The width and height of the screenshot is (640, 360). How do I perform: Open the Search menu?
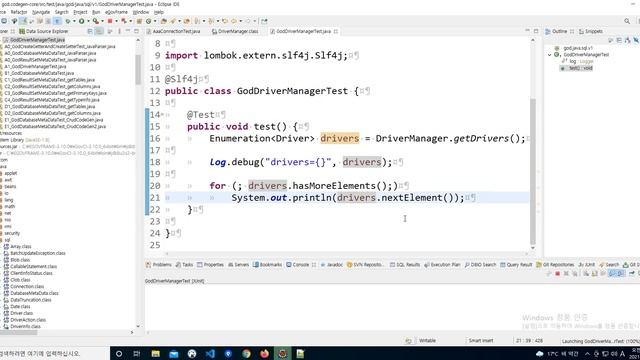click(62, 12)
